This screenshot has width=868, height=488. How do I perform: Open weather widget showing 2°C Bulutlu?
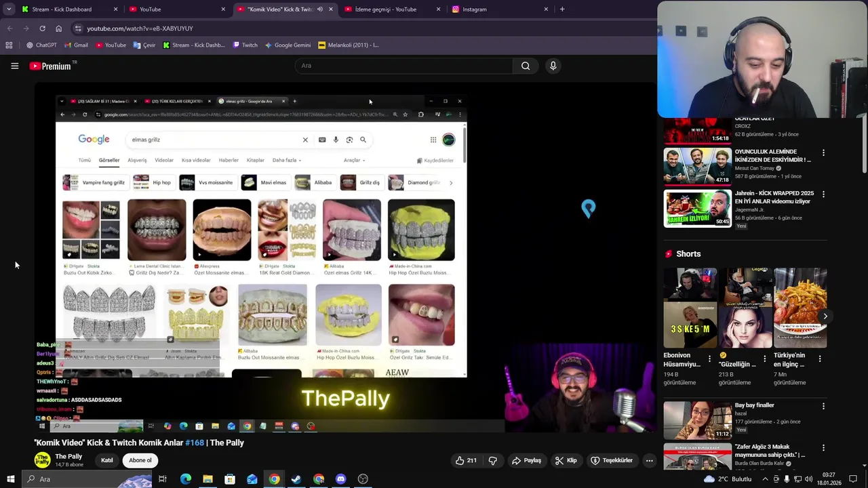[728, 479]
